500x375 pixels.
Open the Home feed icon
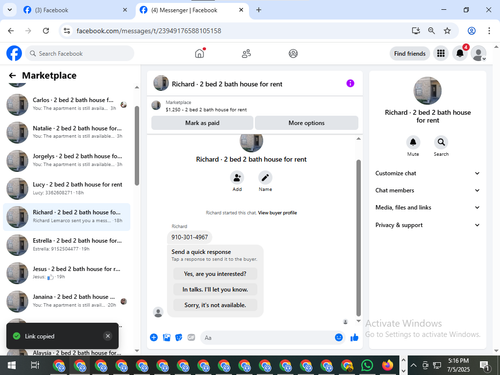pyautogui.click(x=199, y=53)
